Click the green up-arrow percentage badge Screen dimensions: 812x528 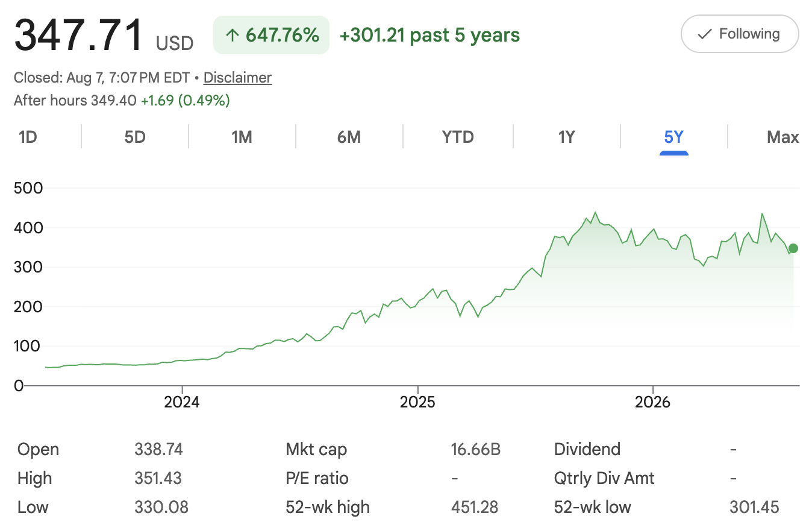271,35
